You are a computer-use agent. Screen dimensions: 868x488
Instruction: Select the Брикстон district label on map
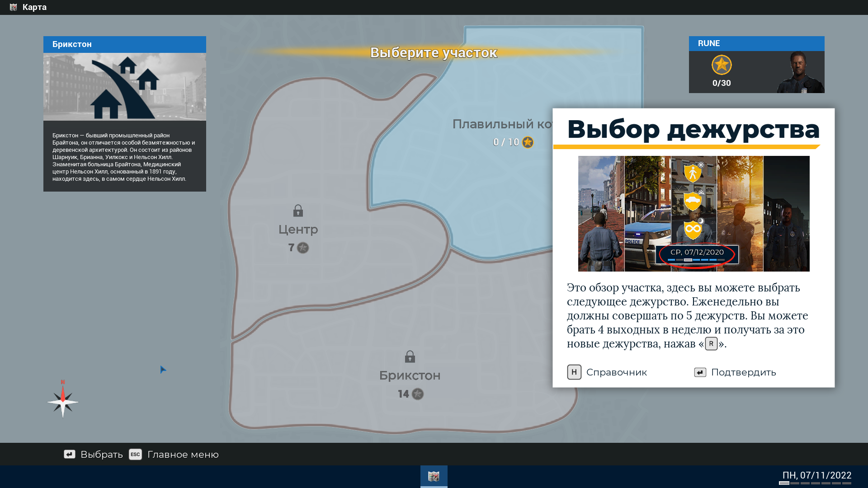click(410, 375)
